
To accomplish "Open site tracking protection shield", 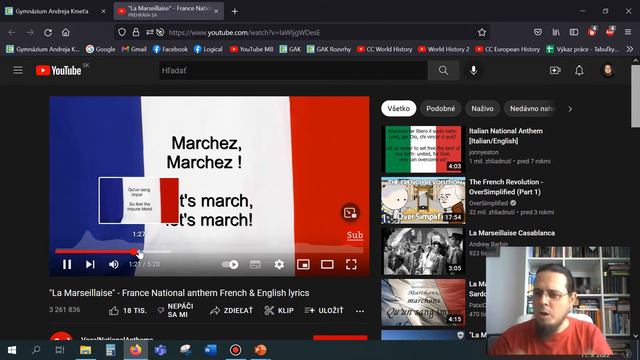I will [122, 32].
